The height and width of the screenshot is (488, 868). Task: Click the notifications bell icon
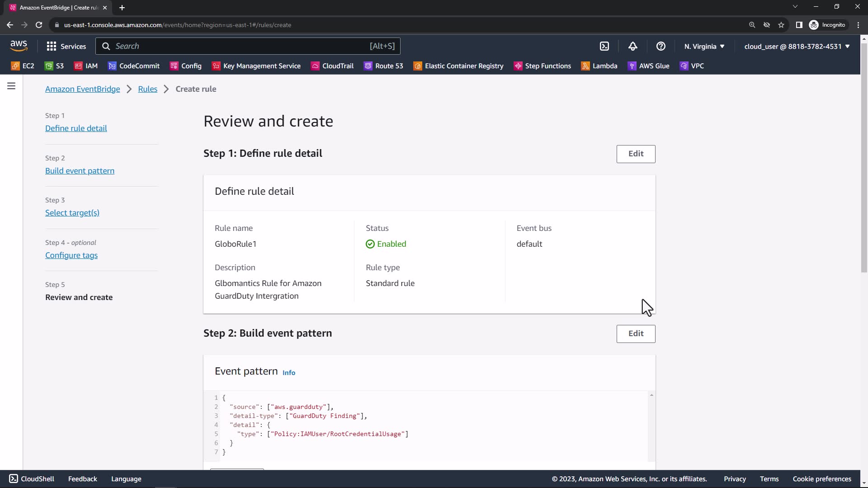click(x=633, y=46)
